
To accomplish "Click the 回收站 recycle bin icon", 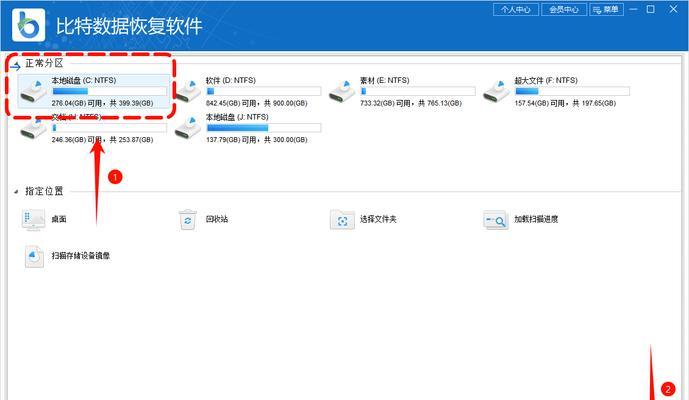I will tap(188, 219).
